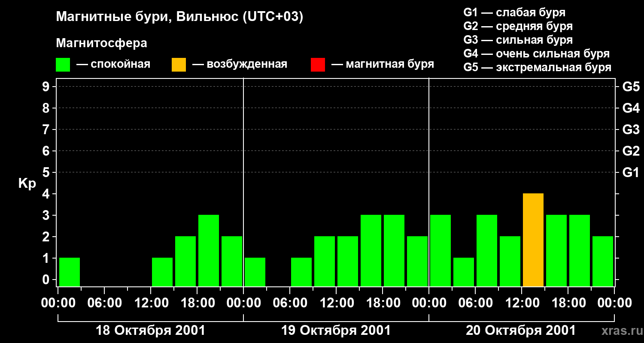Viewport: 644px width, 343px height.
Task: Click the legend text "— спокойная"
Action: 113,65
